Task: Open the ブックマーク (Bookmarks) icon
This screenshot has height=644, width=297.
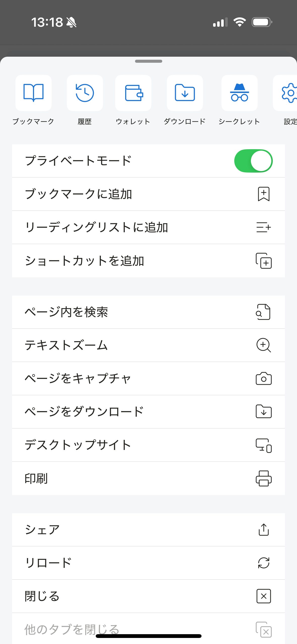Action: [34, 93]
